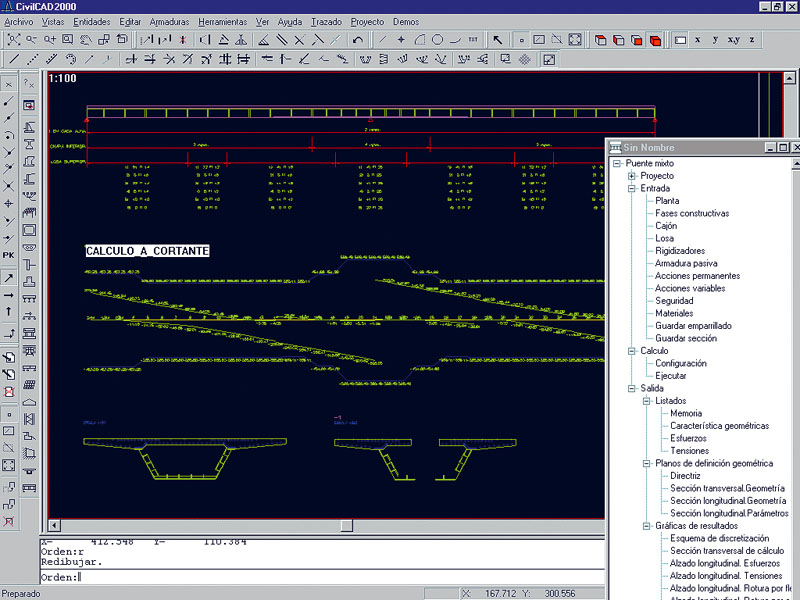Collapse the Listados tree node
Viewport: 800px width, 600px height.
click(647, 401)
